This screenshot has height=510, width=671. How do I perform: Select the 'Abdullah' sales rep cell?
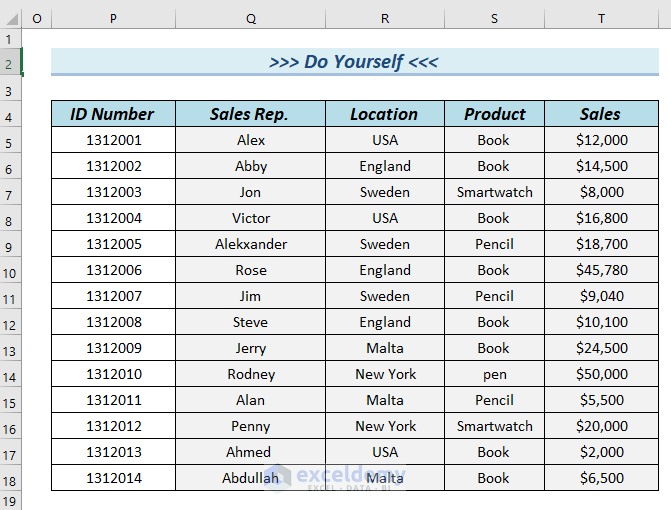(250, 478)
